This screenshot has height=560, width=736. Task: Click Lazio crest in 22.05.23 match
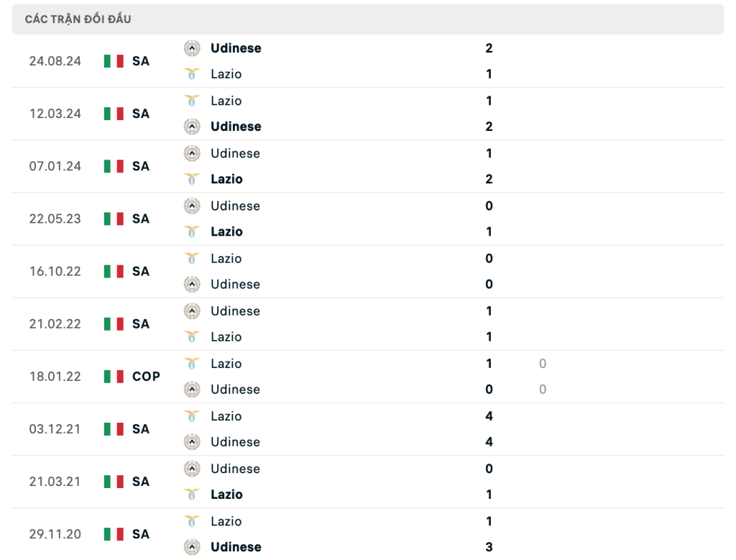click(x=192, y=231)
